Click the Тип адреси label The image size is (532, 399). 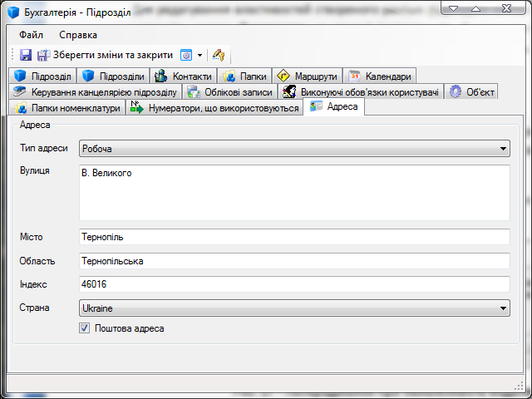click(44, 148)
